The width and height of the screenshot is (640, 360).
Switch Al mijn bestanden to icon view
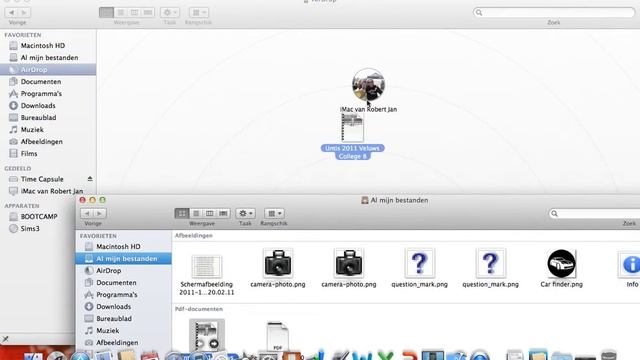(x=182, y=213)
